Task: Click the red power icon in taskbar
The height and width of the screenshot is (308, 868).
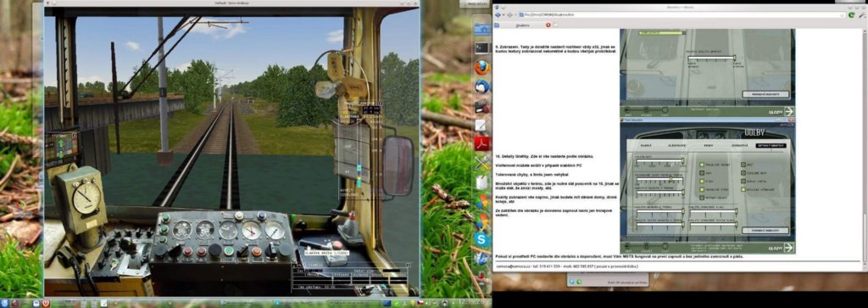Action: [46, 304]
